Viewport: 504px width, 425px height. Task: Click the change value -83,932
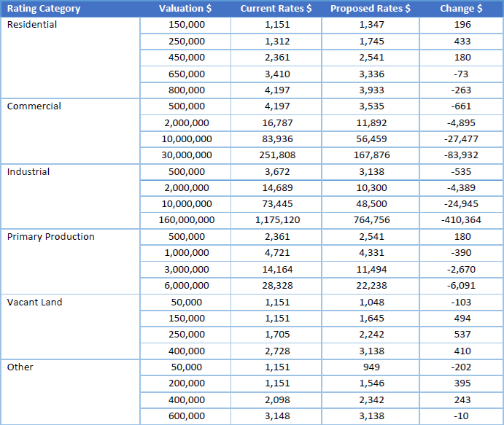tap(461, 155)
